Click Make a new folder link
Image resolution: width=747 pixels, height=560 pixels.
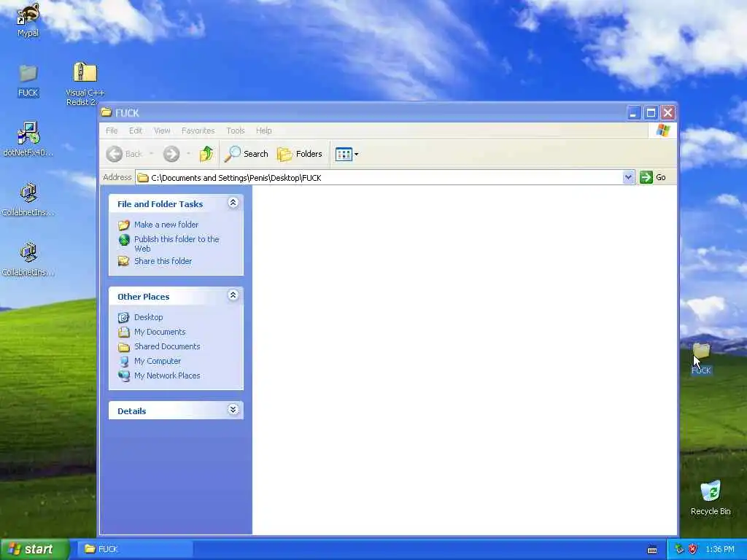[x=166, y=225]
